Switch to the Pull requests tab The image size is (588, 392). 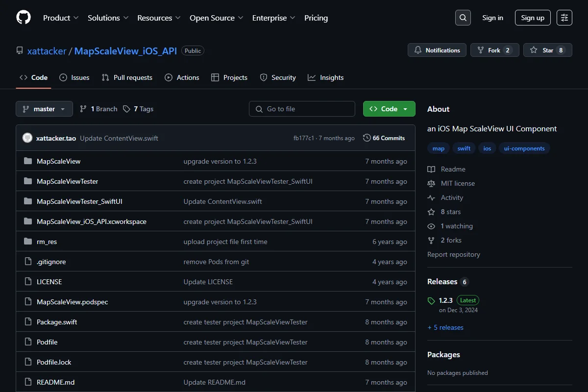[127, 77]
